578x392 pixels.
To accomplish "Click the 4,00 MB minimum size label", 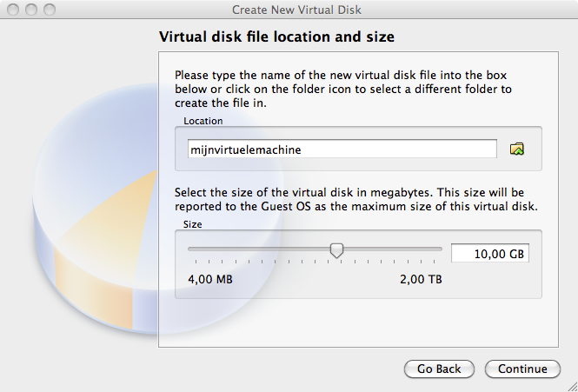I will (210, 280).
